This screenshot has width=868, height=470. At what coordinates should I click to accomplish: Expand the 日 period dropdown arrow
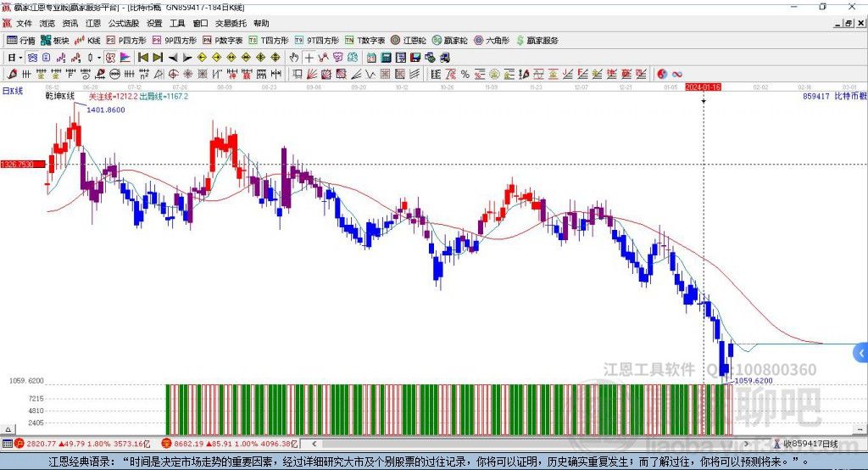click(x=22, y=57)
